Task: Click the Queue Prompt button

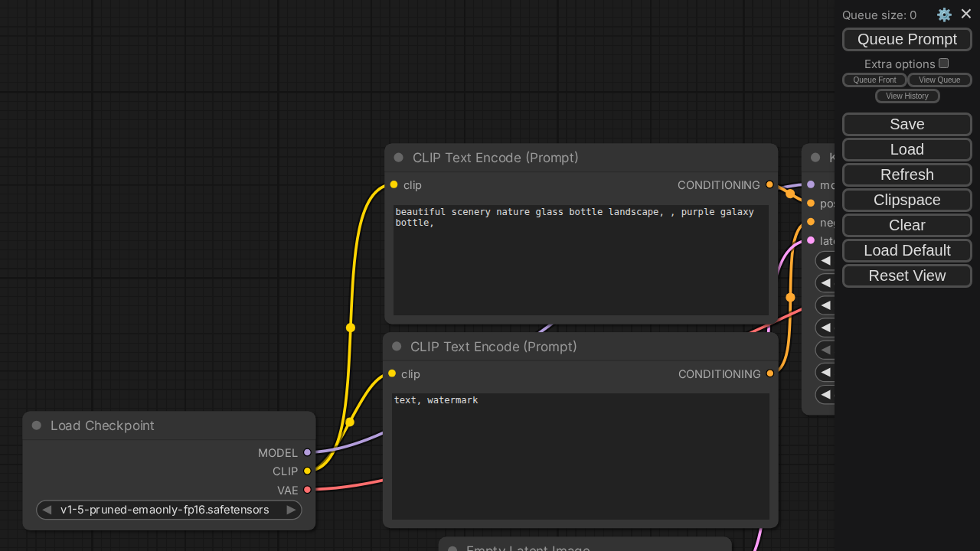Action: point(906,39)
